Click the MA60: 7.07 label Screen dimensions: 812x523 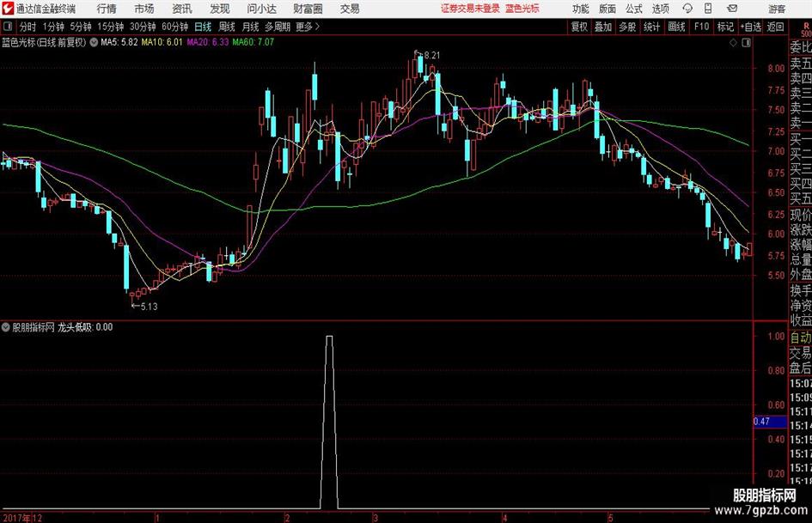(x=253, y=42)
